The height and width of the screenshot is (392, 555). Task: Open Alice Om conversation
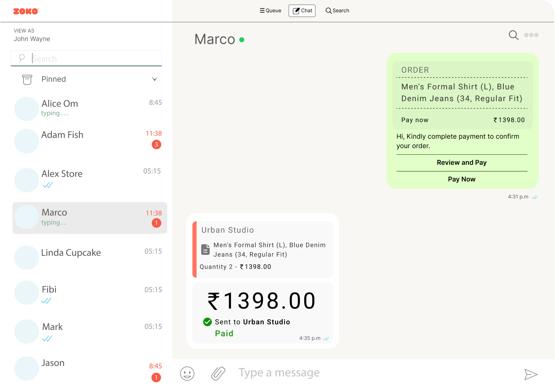[x=90, y=108]
